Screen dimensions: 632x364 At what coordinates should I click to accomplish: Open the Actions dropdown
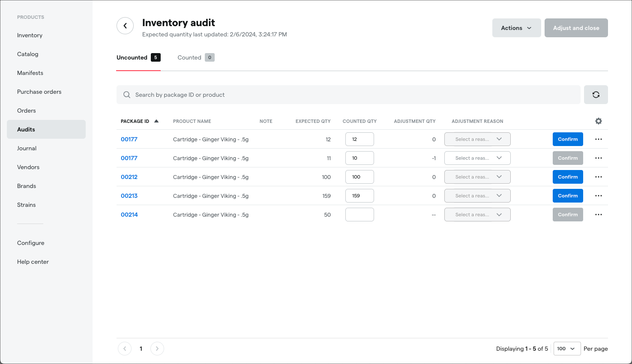(516, 28)
